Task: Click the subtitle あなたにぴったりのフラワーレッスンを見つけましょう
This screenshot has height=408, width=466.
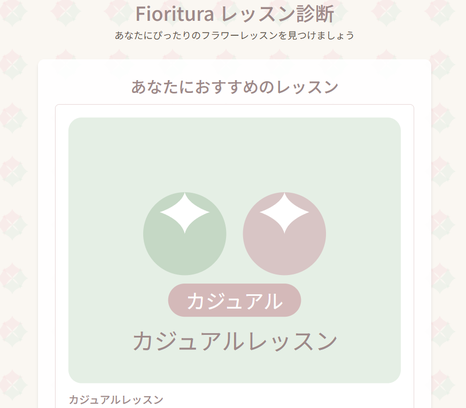Action: pyautogui.click(x=234, y=35)
